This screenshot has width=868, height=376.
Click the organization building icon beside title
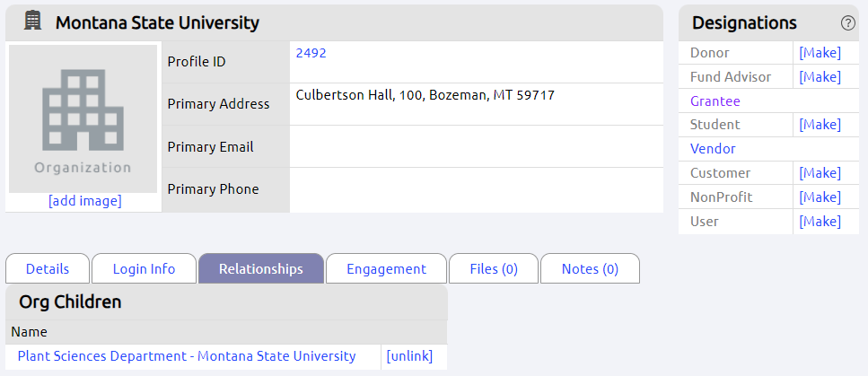click(32, 21)
